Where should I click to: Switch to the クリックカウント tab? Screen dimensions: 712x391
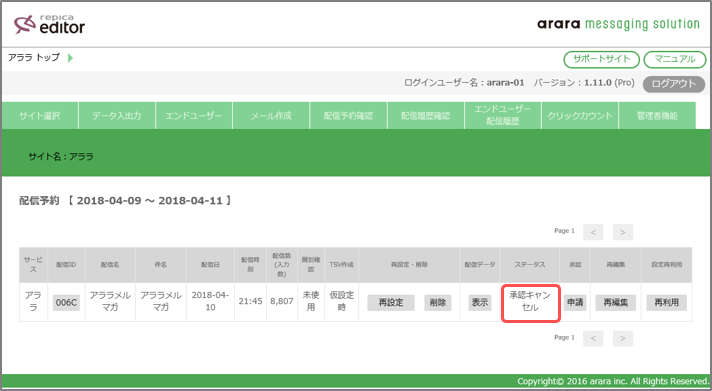click(580, 116)
